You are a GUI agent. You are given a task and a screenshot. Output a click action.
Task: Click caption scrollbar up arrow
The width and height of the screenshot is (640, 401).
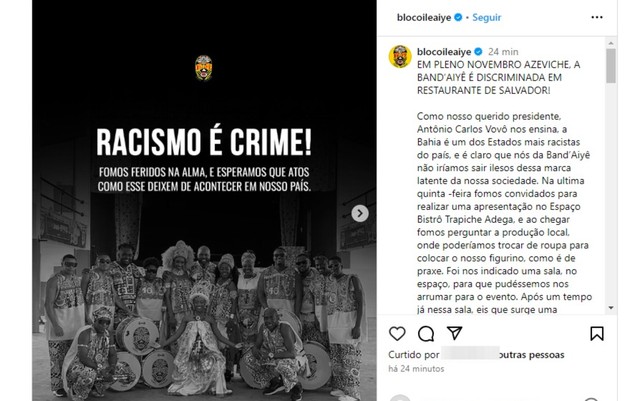(x=611, y=43)
